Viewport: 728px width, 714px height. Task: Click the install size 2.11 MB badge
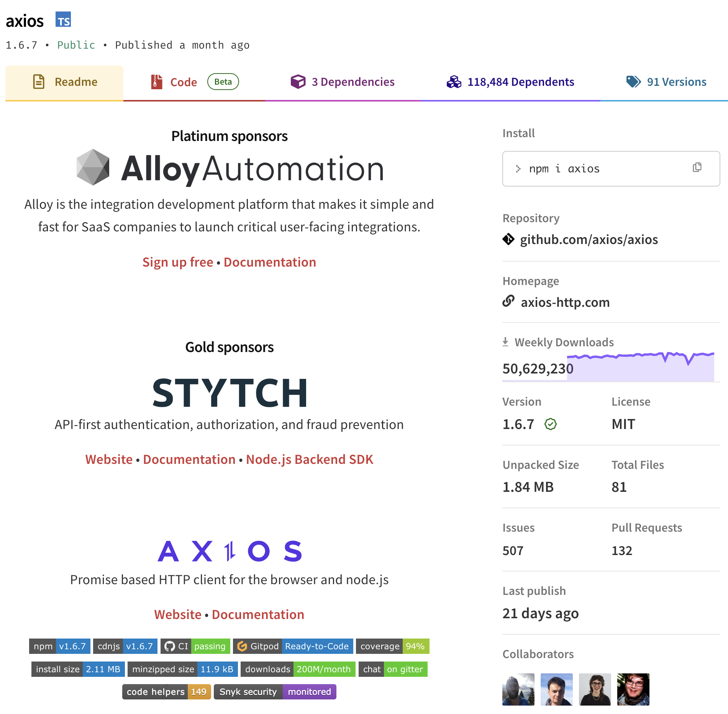[x=78, y=669]
